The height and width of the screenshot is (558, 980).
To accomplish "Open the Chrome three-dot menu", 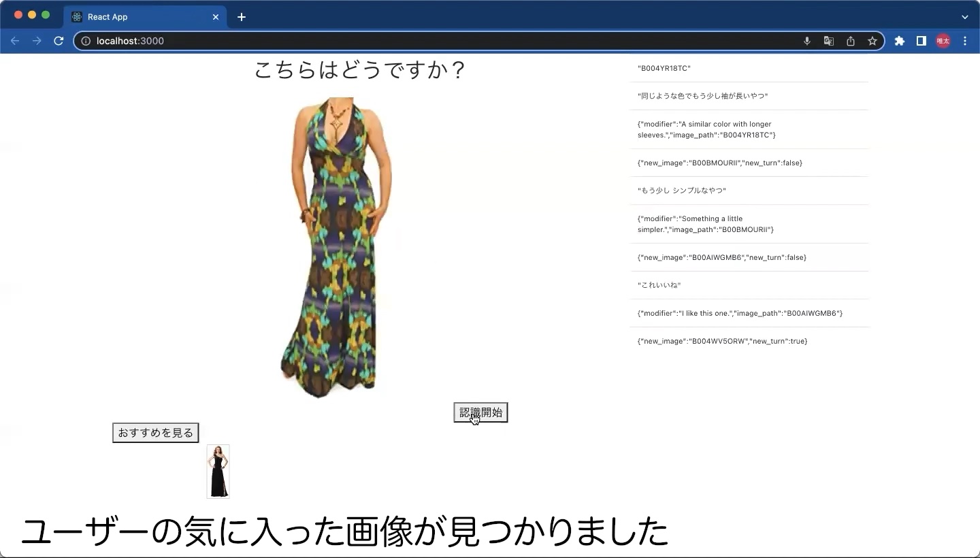I will pyautogui.click(x=965, y=41).
